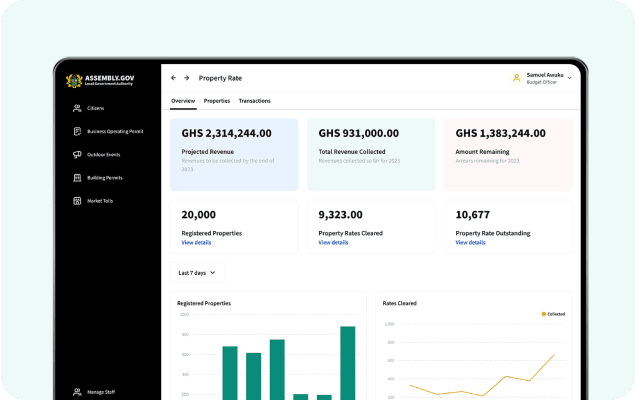Click the Business Operating Permit icon
This screenshot has width=635, height=400.
[77, 131]
